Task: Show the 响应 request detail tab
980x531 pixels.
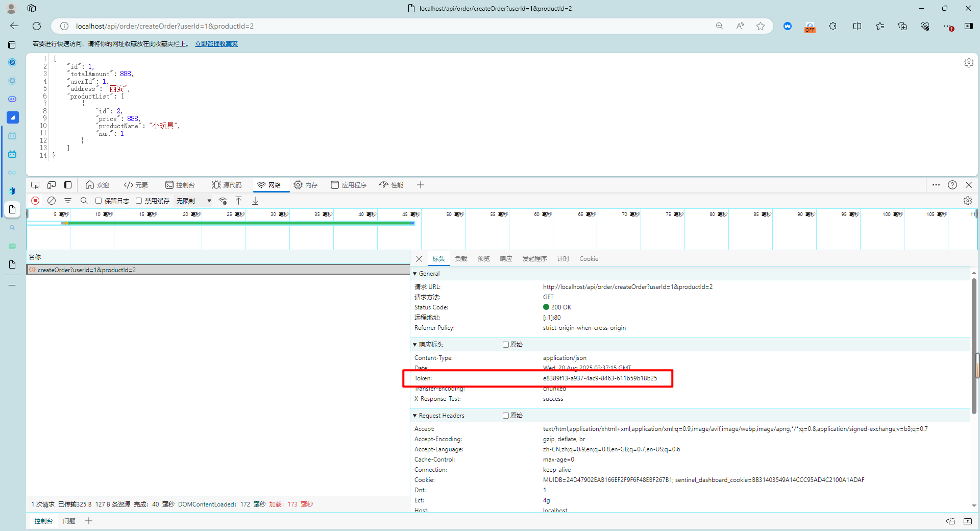Action: click(506, 259)
